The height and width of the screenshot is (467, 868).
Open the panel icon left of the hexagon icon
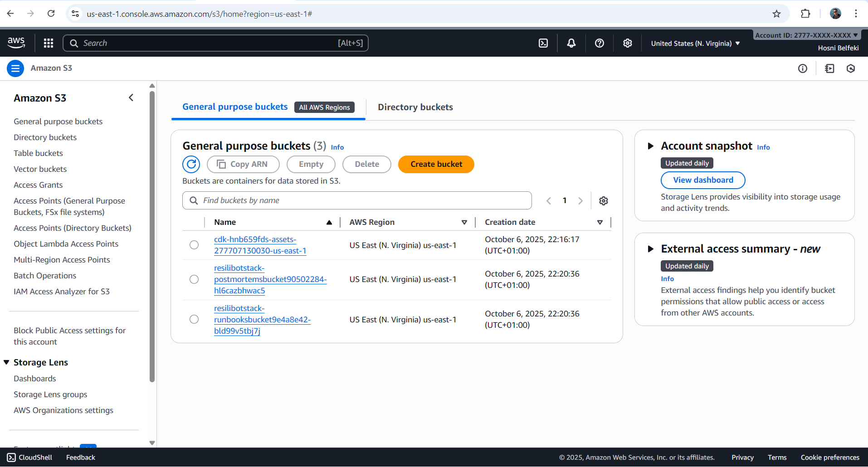(x=829, y=68)
